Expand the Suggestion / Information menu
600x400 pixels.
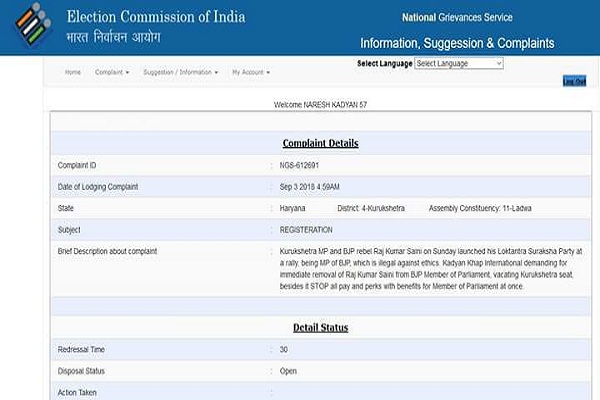[180, 72]
